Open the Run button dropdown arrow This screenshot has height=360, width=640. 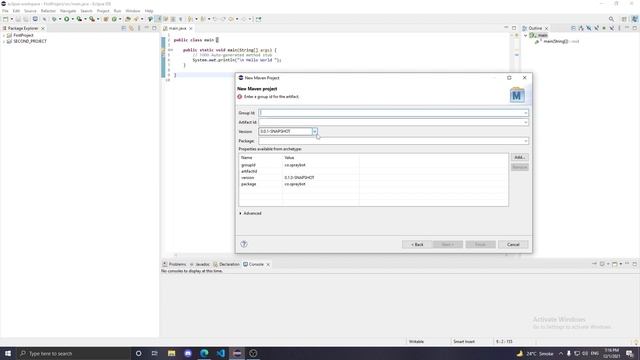tap(72, 19)
